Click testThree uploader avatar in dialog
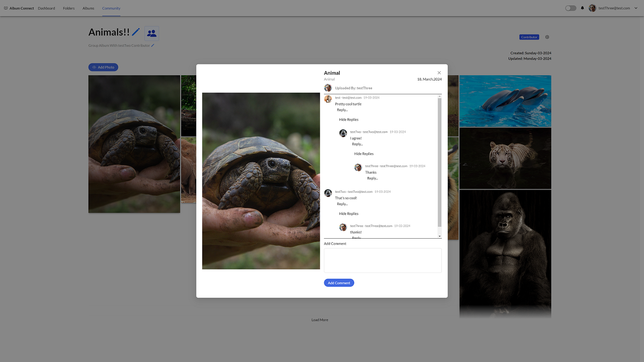The width and height of the screenshot is (644, 362). click(x=328, y=88)
